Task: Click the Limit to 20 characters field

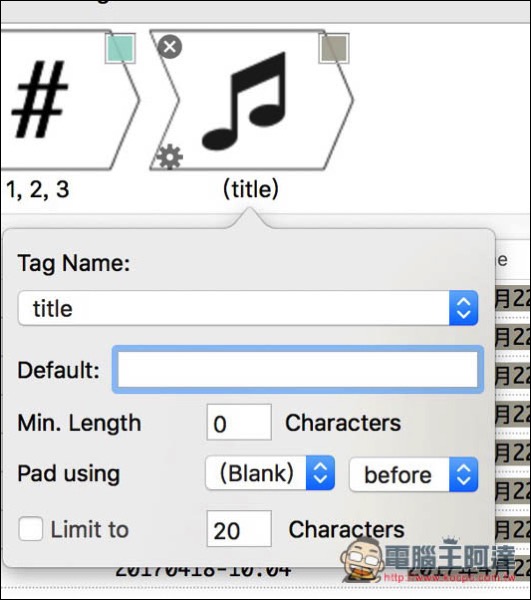Action: pos(239,528)
